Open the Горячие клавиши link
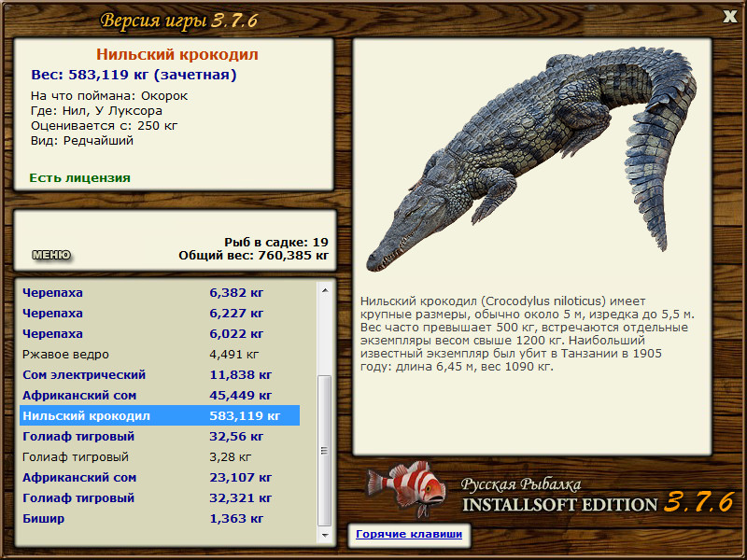 coord(409,534)
